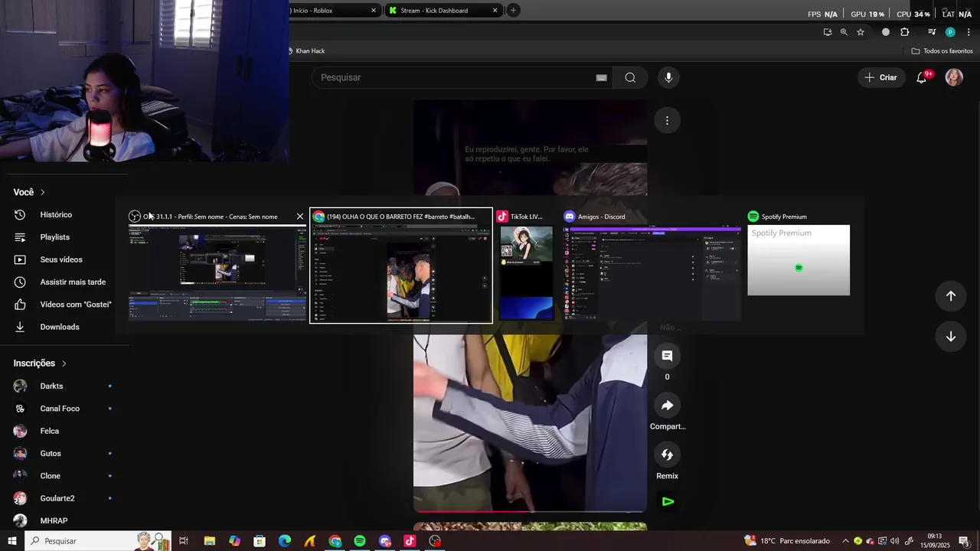Close the Kick Dashboard tab
Screen dimensions: 980x551
(495, 11)
